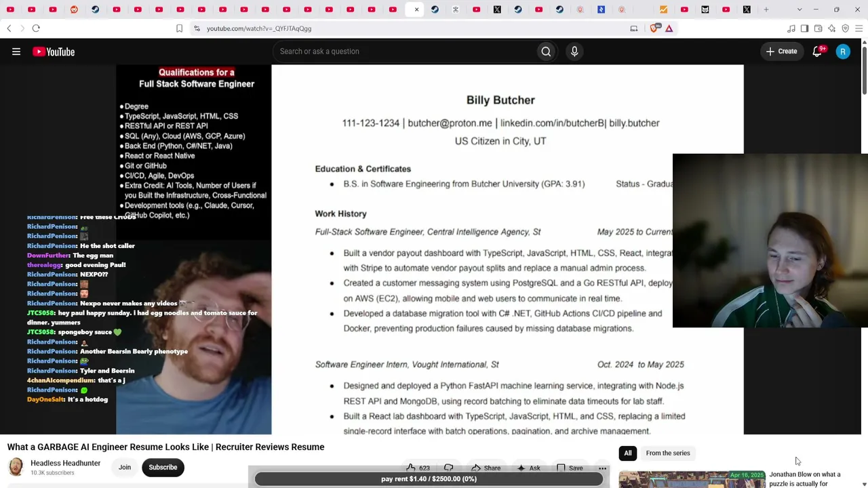Open the Brave Shields lion icon
Screen dimensions: 868x488
coord(654,28)
